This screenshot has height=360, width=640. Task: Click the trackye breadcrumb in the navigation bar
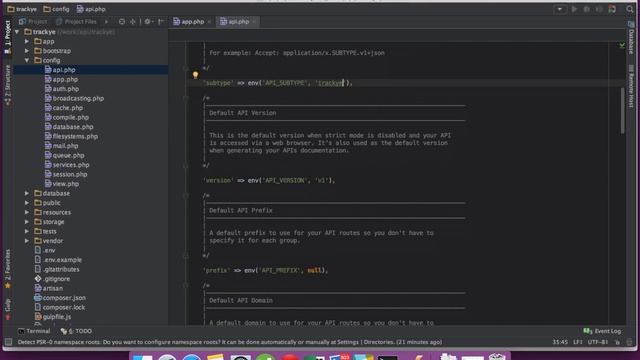22,9
